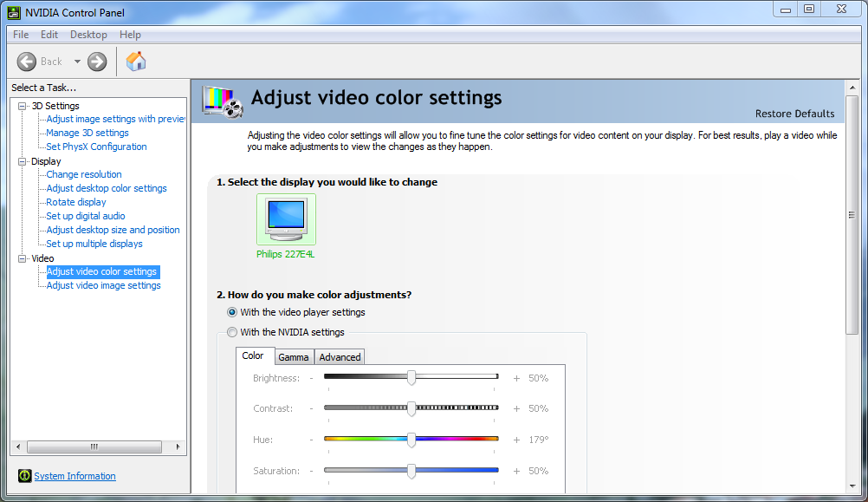Click the Contrast plus sign
This screenshot has height=502, width=868.
[x=516, y=409]
